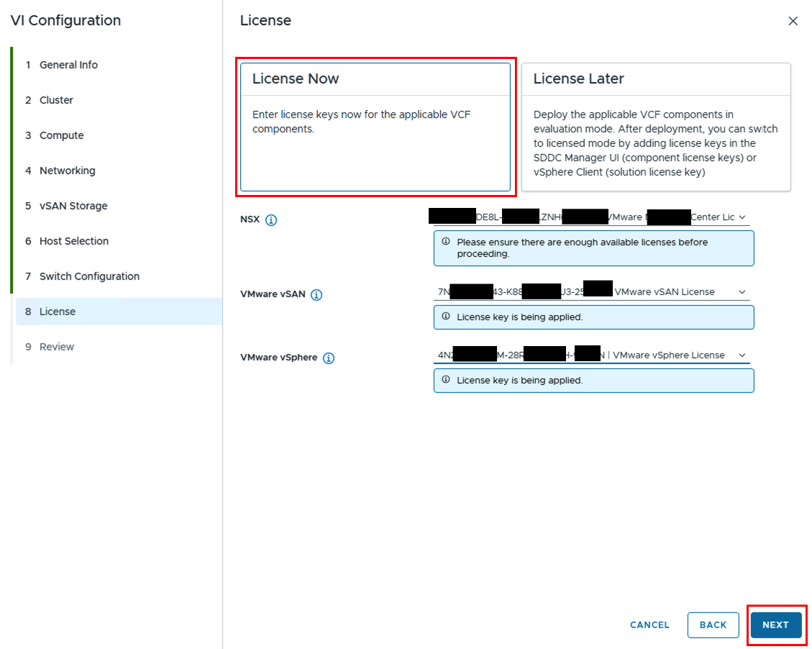The image size is (812, 649).
Task: Click the info icon beside VMware vSAN
Action: click(316, 294)
